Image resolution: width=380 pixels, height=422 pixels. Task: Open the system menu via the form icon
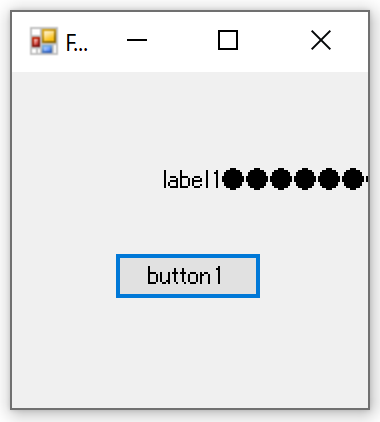[44, 41]
